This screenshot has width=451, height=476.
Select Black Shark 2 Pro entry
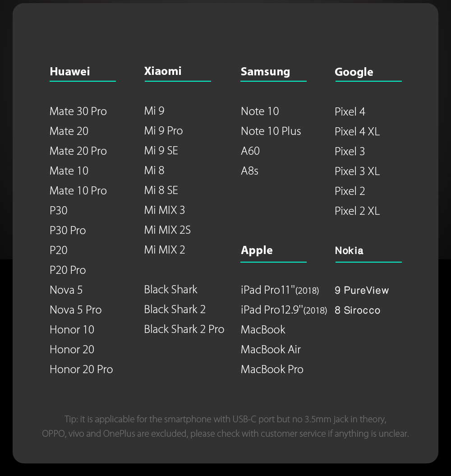[x=184, y=329]
